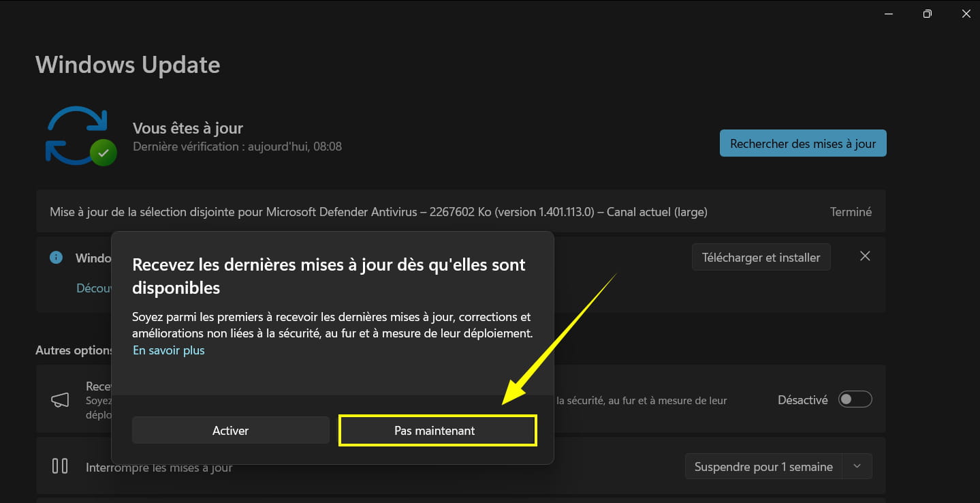Click the megaphone icon in Autres options
Viewport: 980px width, 503px height.
coord(60,400)
